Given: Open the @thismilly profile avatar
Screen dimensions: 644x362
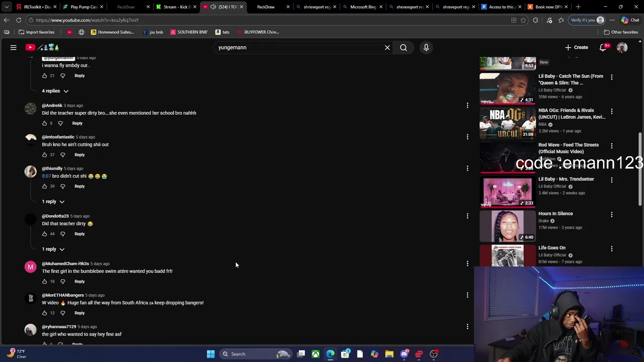Looking at the screenshot, I should click(x=31, y=171).
